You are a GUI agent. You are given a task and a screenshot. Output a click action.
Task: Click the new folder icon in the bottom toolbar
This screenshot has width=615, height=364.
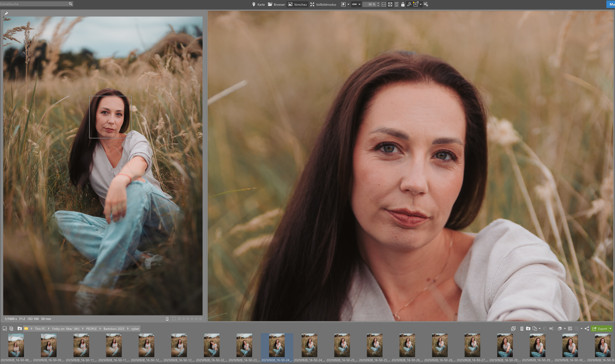tap(528, 329)
